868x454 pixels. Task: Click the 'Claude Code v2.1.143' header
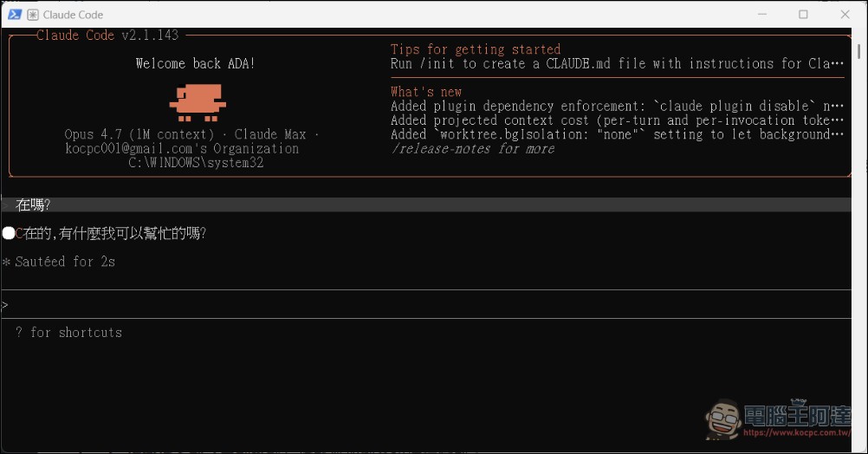[x=107, y=35]
